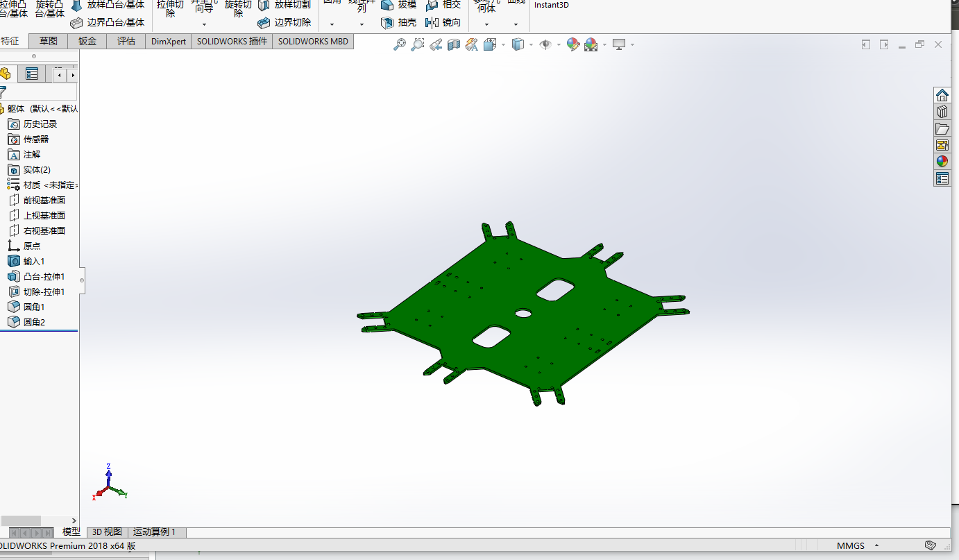Switch to the 草图 (Sketch) ribbon tab
The image size is (959, 560).
pos(49,41)
